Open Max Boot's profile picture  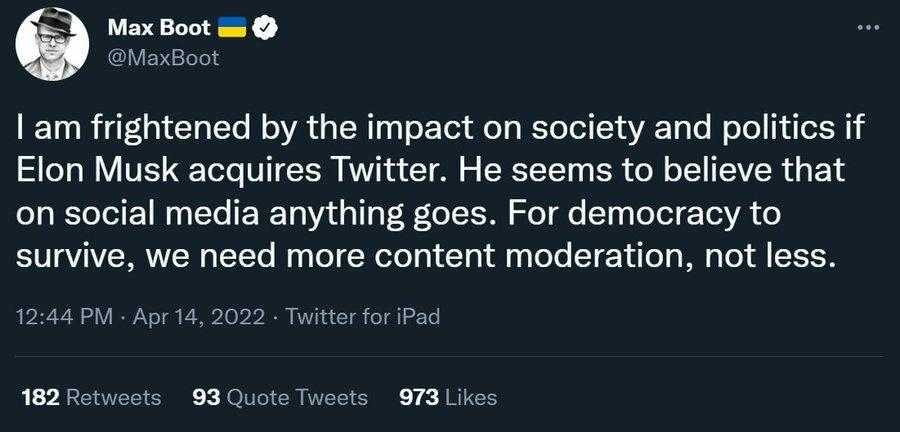tap(55, 43)
